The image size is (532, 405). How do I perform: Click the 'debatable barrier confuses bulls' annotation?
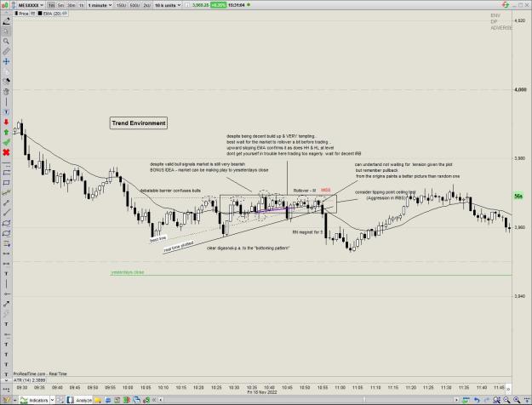tap(170, 191)
